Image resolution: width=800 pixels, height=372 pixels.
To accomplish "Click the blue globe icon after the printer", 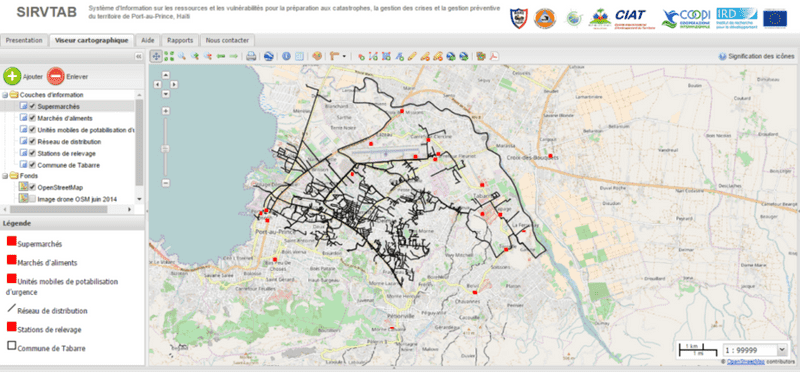I will coord(269,57).
